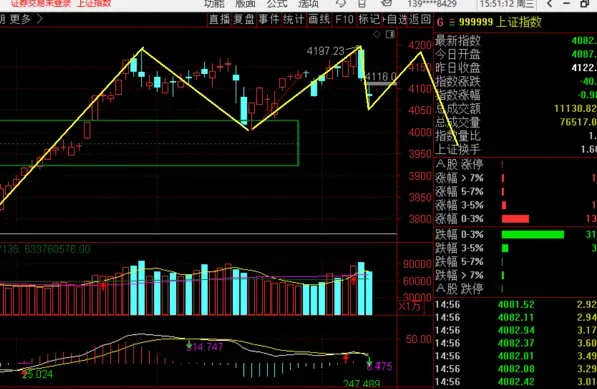Toggle the panel layout icon above chart
Image resolution: width=597 pixels, height=389 pixels.
[x=390, y=35]
